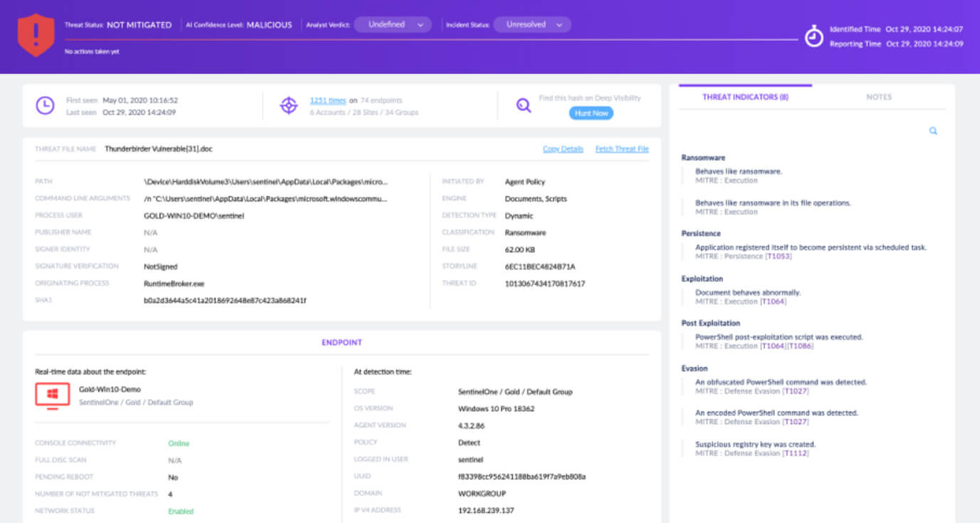
Task: Click the target crosshair icon beside 1251 times
Action: click(x=288, y=105)
